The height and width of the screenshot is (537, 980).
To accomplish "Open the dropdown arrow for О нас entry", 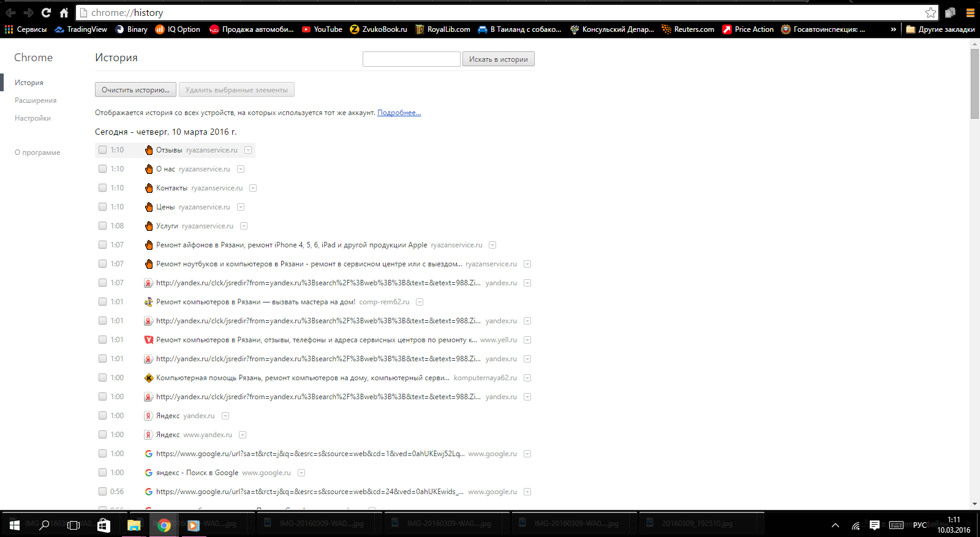I will tap(241, 169).
